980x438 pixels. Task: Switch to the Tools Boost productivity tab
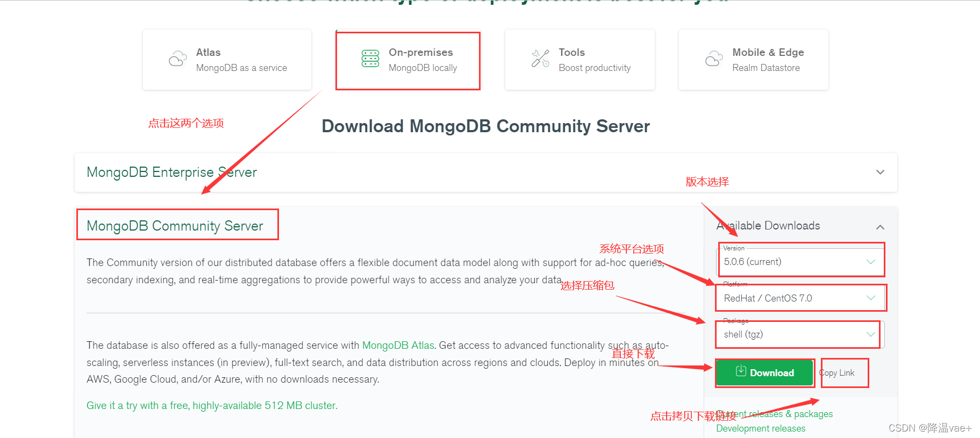pyautogui.click(x=580, y=60)
